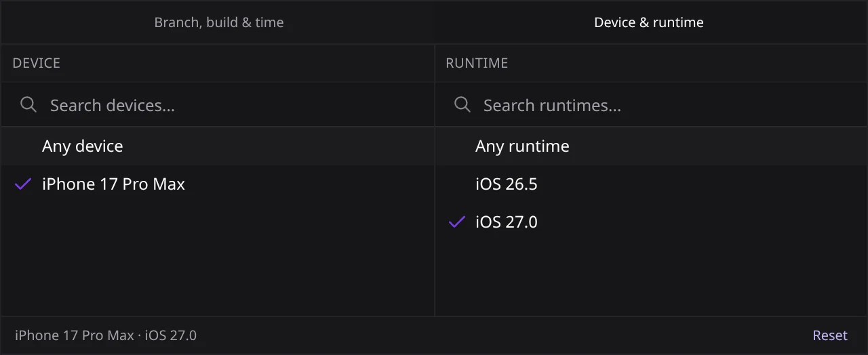
Task: Click the RUNTIME column header
Action: [477, 63]
